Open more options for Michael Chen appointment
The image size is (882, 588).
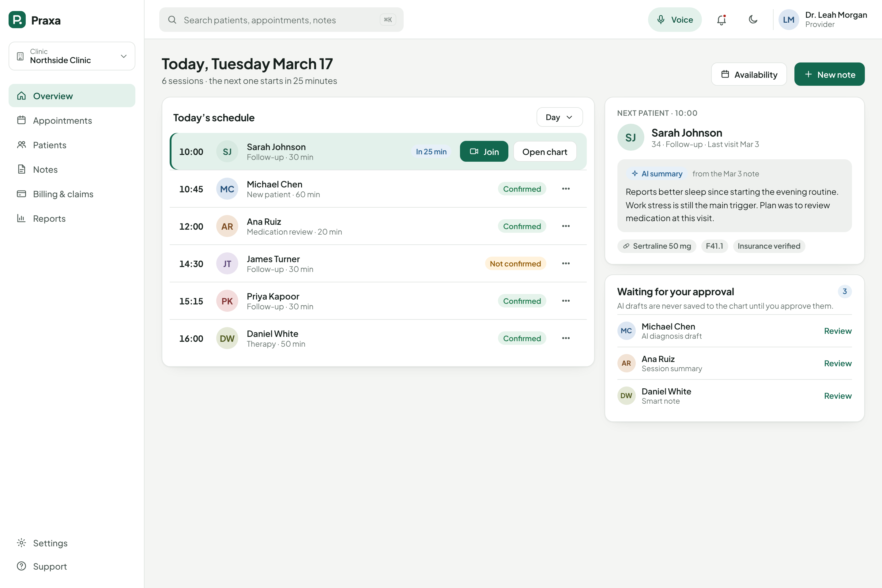click(x=566, y=189)
